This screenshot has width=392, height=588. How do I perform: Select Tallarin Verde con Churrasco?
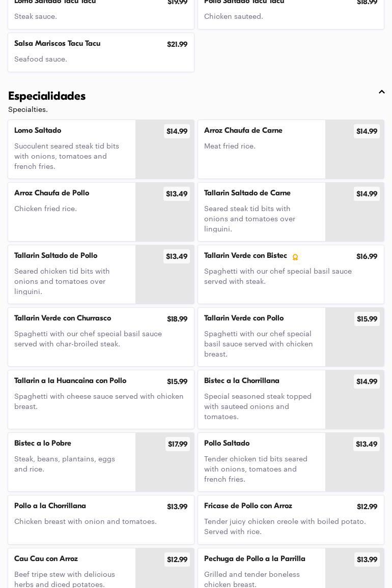pyautogui.click(x=101, y=336)
